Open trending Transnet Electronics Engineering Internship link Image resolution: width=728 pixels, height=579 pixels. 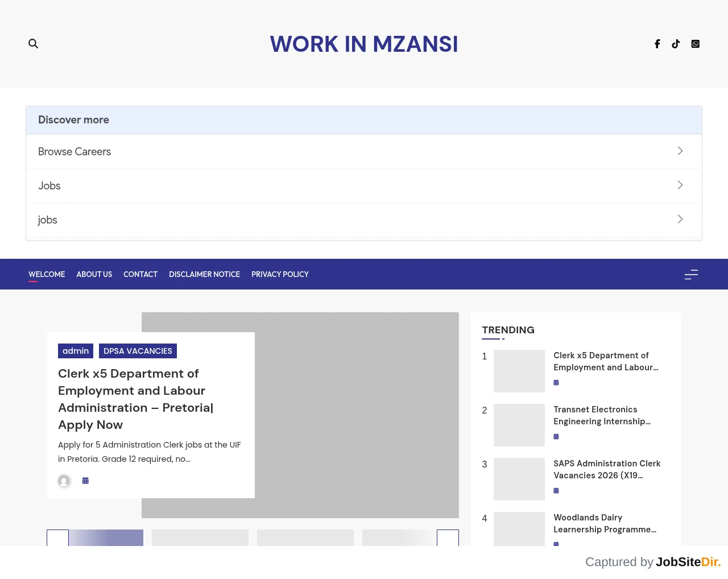click(x=602, y=415)
